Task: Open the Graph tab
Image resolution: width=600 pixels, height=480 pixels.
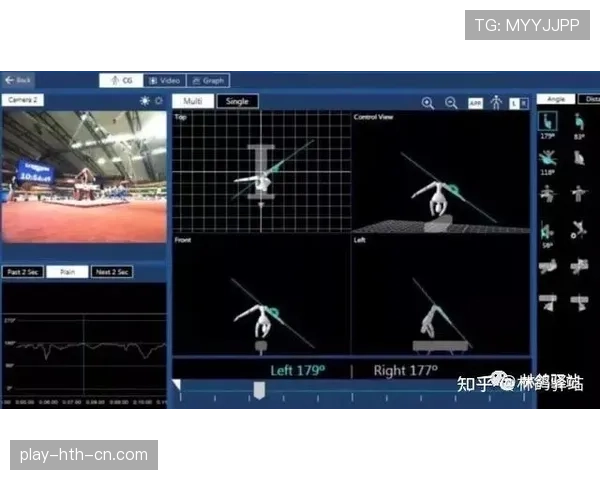Action: click(208, 80)
